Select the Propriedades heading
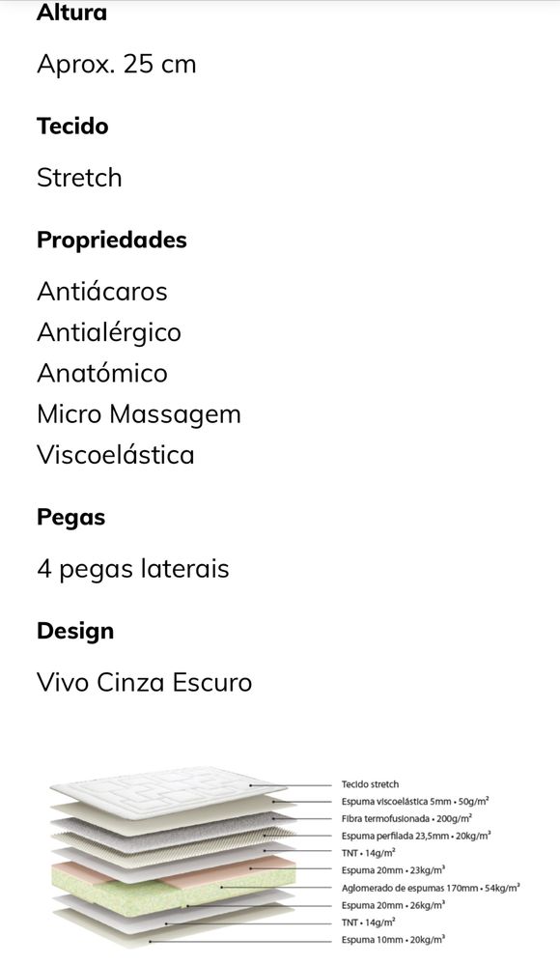560x965 pixels. tap(111, 240)
